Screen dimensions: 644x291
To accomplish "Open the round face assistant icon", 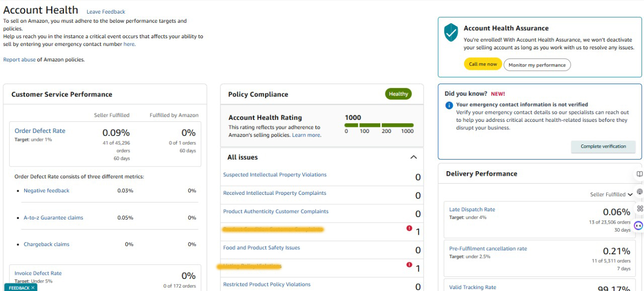I will 638,226.
